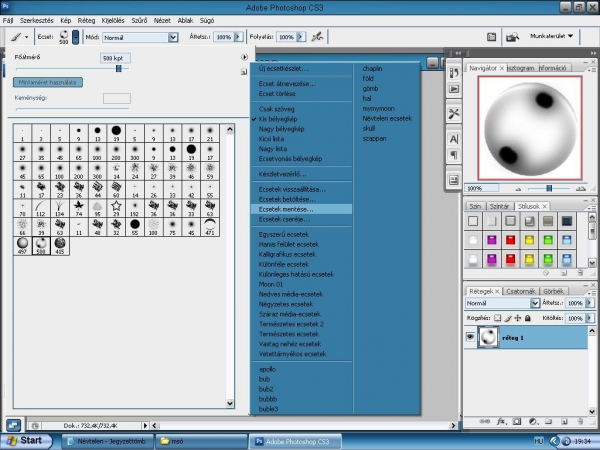Zoom out icon in Navigator
The width and height of the screenshot is (600, 450).
coord(518,189)
